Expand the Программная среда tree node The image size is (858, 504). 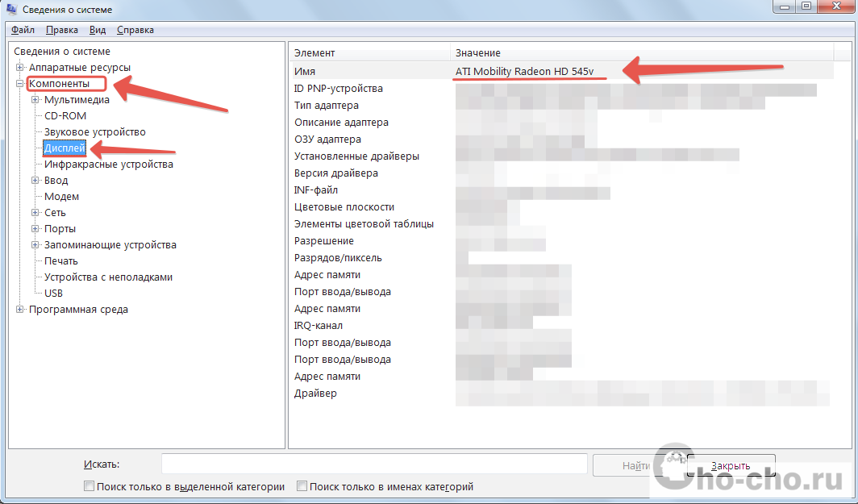[20, 310]
